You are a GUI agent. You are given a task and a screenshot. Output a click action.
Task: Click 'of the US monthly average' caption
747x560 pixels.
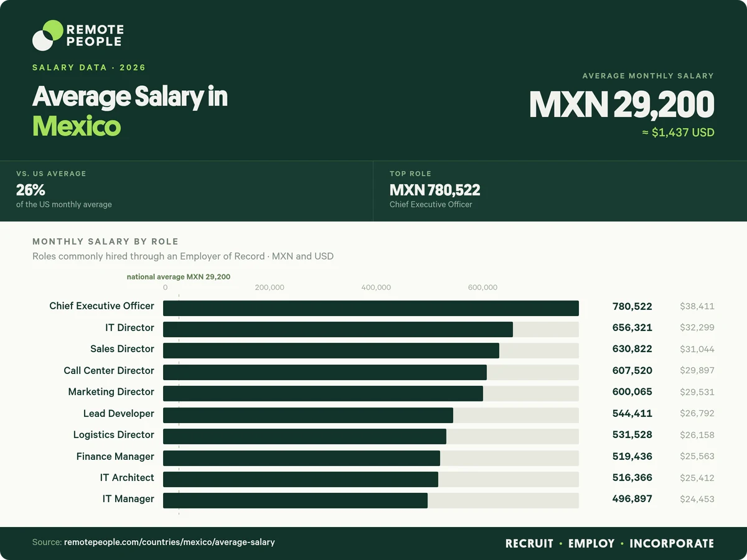tap(64, 204)
